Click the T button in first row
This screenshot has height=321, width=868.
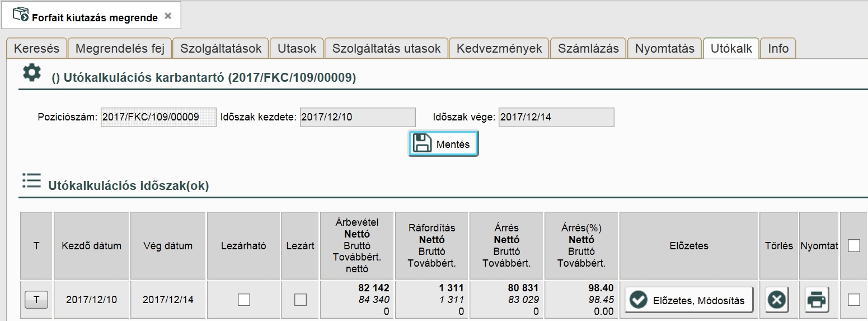click(x=36, y=300)
